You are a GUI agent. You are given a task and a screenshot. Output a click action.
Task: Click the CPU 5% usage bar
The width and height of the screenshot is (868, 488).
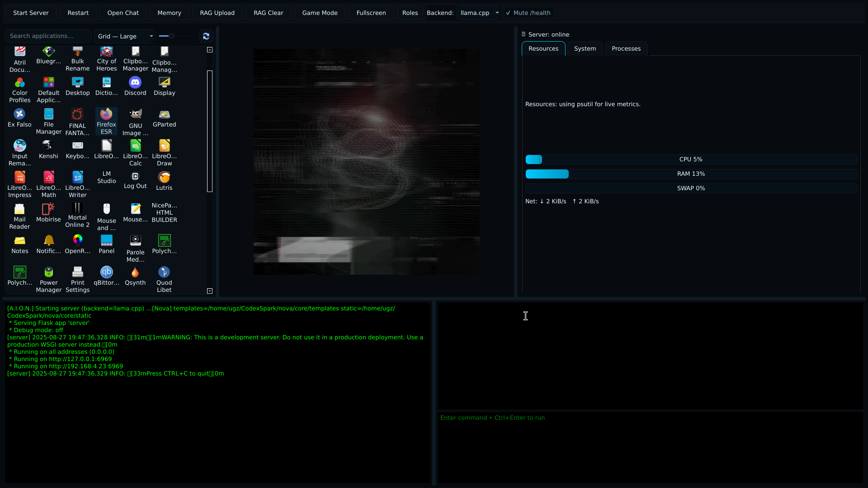coord(691,160)
